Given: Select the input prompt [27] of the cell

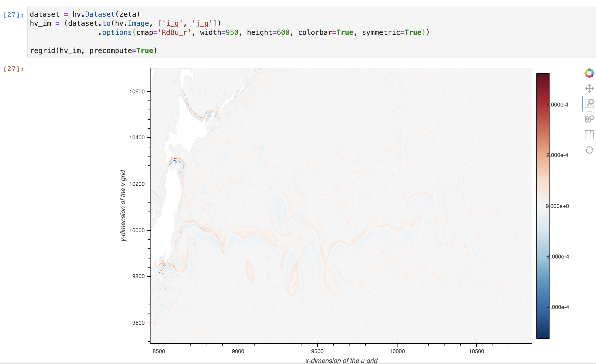Looking at the screenshot, I should pos(14,15).
